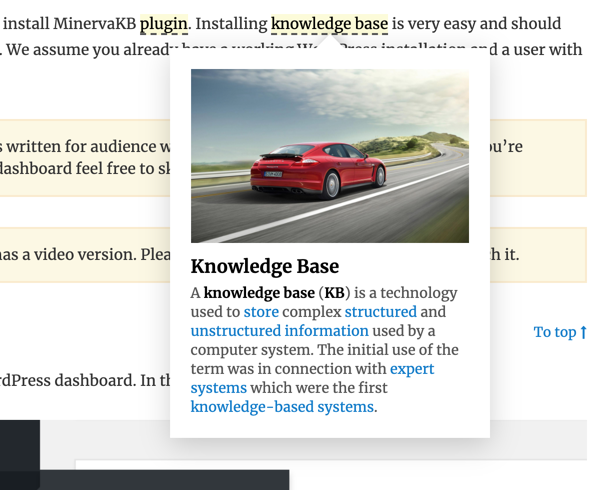Click the "Knowledge Base" tooltip heading

[265, 266]
